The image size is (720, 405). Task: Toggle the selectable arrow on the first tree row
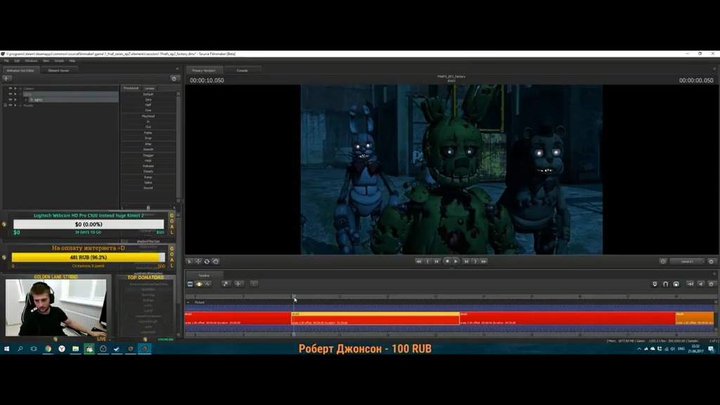pyautogui.click(x=15, y=89)
